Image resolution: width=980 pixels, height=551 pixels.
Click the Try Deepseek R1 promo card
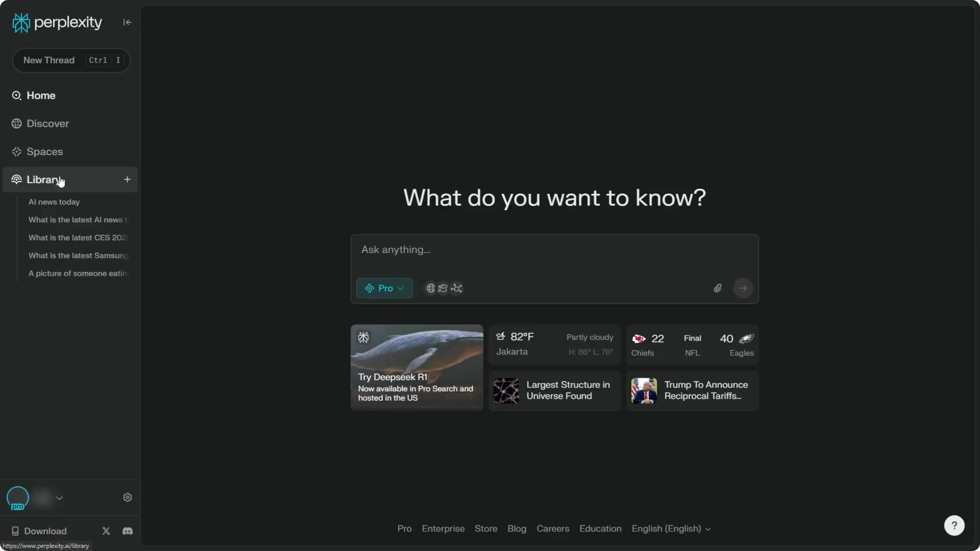pyautogui.click(x=416, y=366)
